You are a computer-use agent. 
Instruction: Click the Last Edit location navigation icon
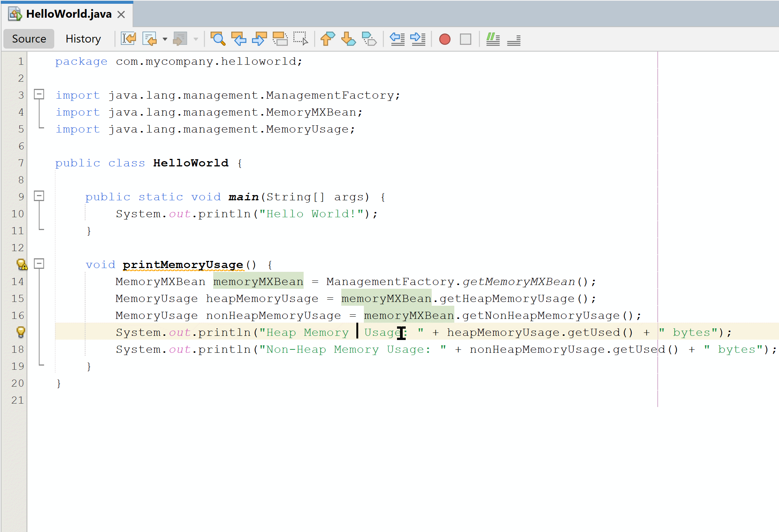127,39
